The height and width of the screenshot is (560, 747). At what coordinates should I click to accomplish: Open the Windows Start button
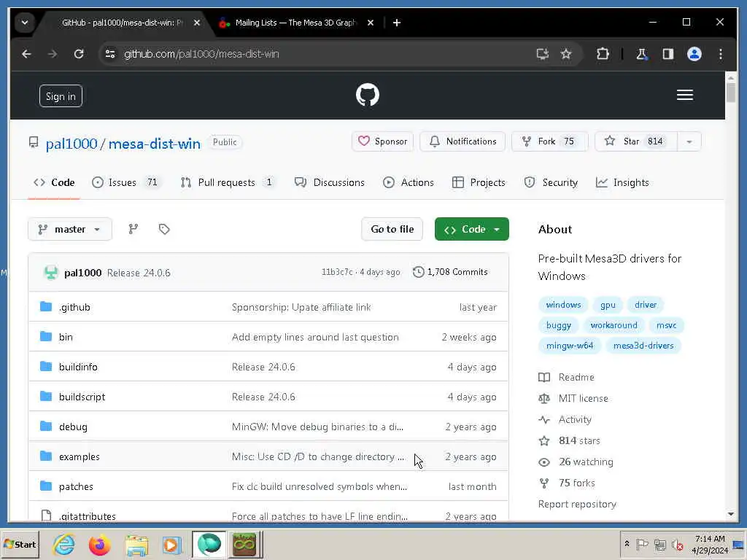coord(20,544)
